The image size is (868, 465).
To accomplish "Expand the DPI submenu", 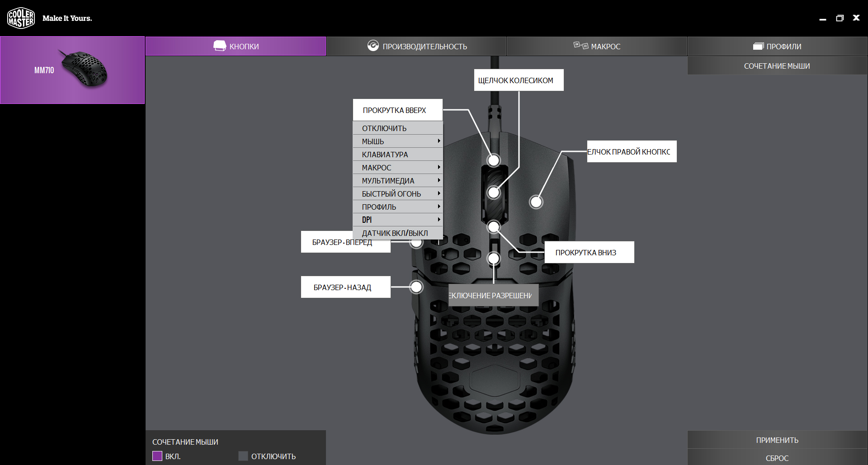I will click(398, 220).
